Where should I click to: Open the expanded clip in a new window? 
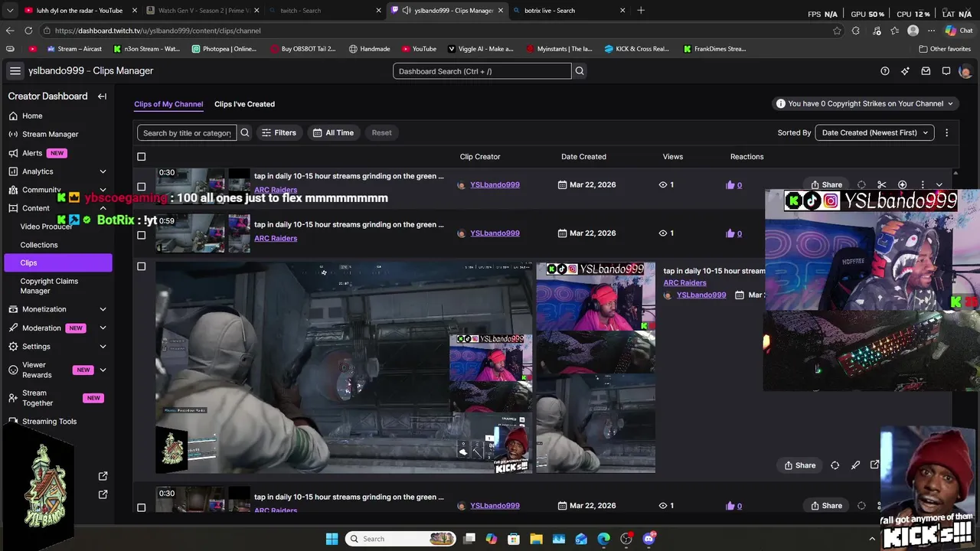pos(874,465)
